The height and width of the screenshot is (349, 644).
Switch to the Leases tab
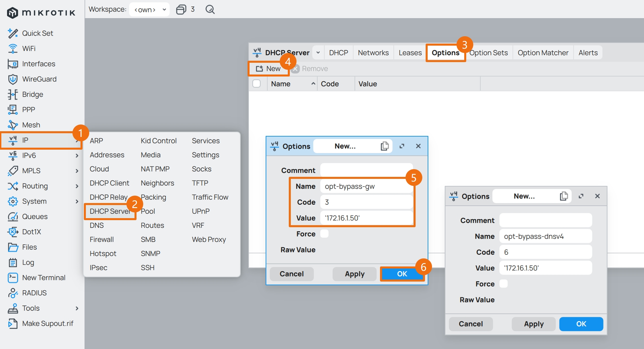click(x=410, y=53)
